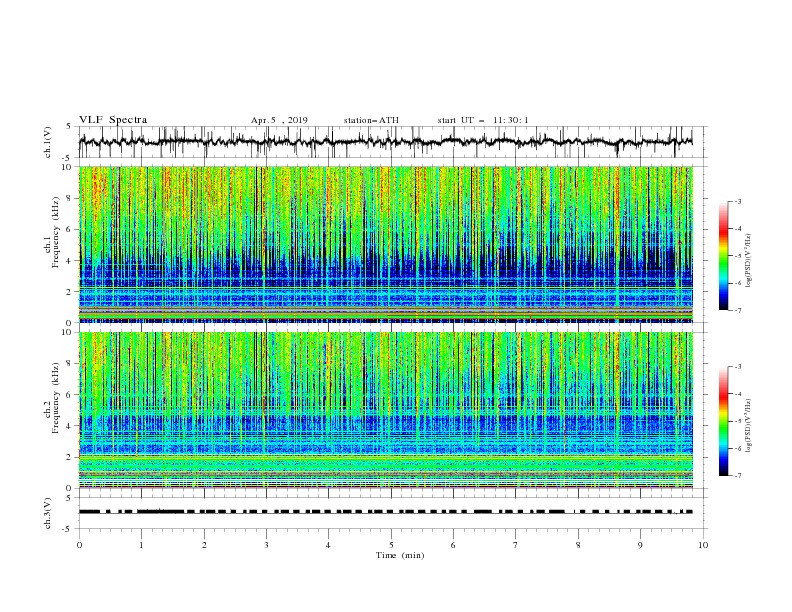
Task: Click the time axis tick label '3'
Action: 266,545
